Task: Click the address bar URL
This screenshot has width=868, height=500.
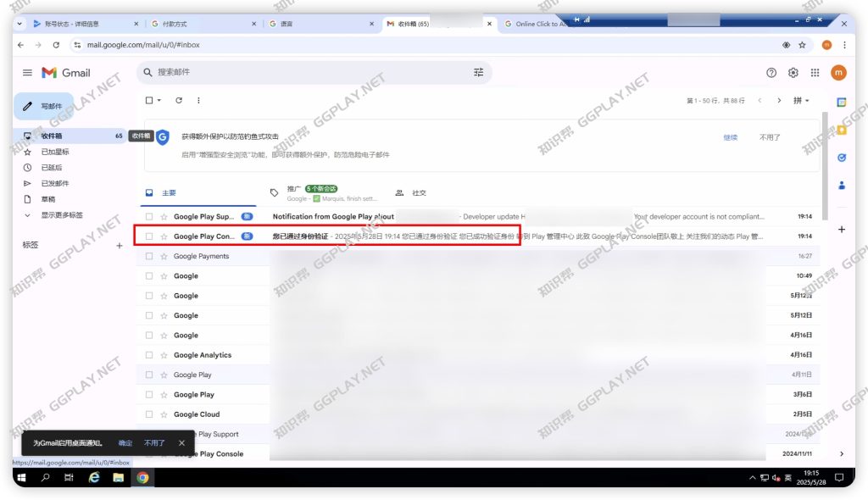Action: 143,45
